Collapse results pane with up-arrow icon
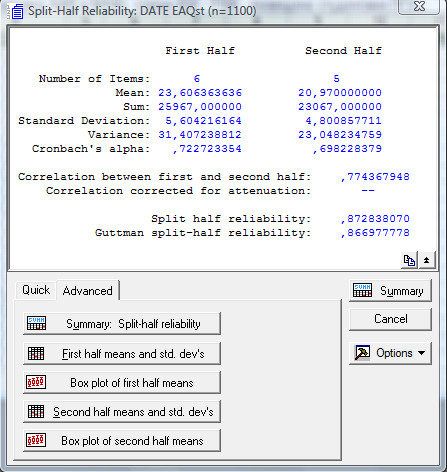The image size is (447, 472). click(426, 260)
